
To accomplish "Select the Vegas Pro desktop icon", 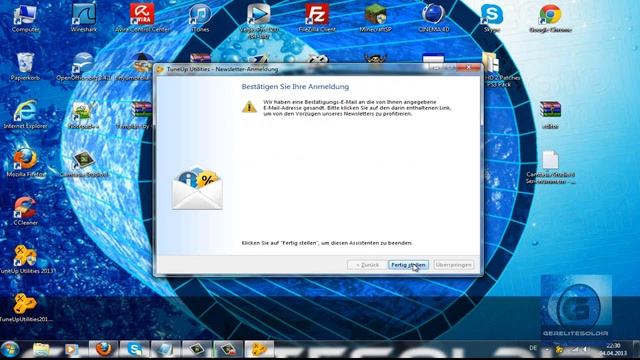I will coord(258,21).
